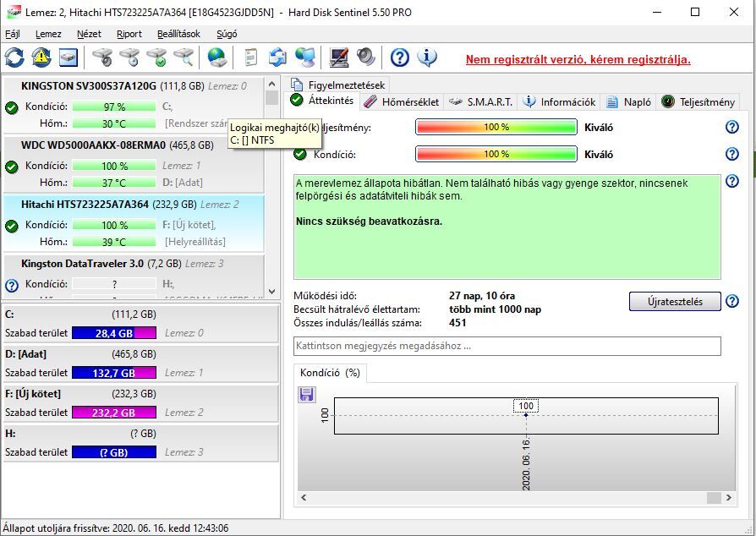This screenshot has height=536, width=756.
Task: Open the Fájl menu
Action: click(x=13, y=34)
